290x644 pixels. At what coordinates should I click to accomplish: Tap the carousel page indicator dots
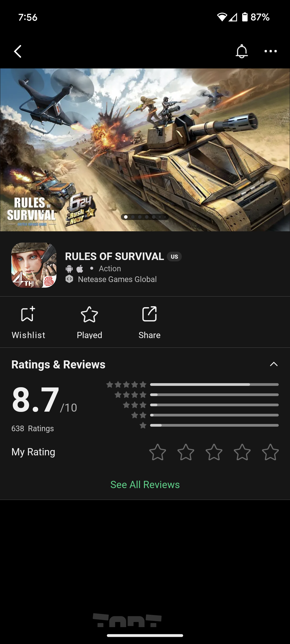click(x=145, y=217)
